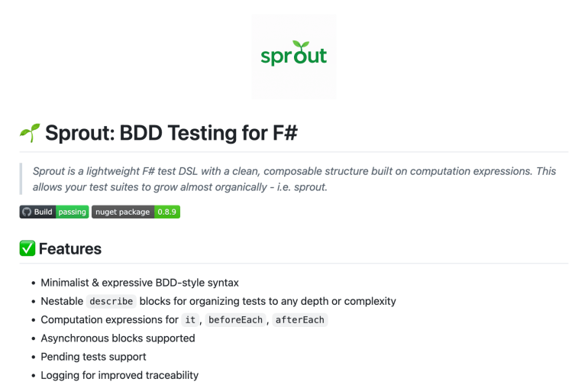
Task: Click the "Minimalist & expressive BDD-style syntax" bullet
Action: (x=140, y=283)
